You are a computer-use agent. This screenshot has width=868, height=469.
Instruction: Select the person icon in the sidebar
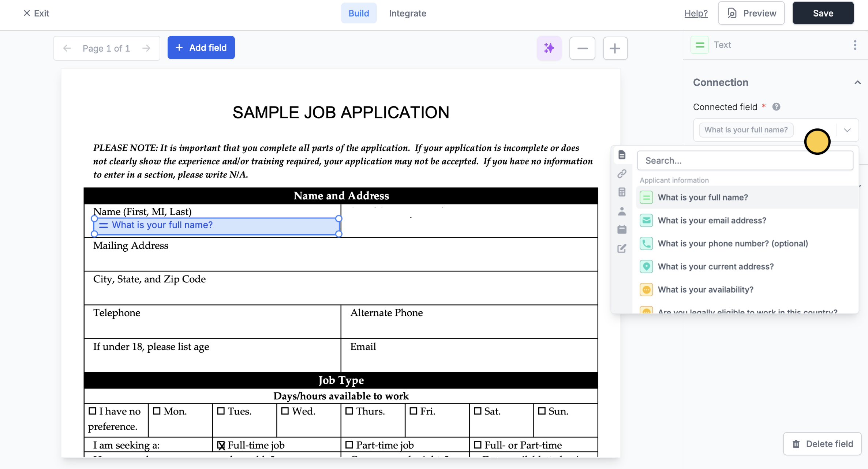622,211
